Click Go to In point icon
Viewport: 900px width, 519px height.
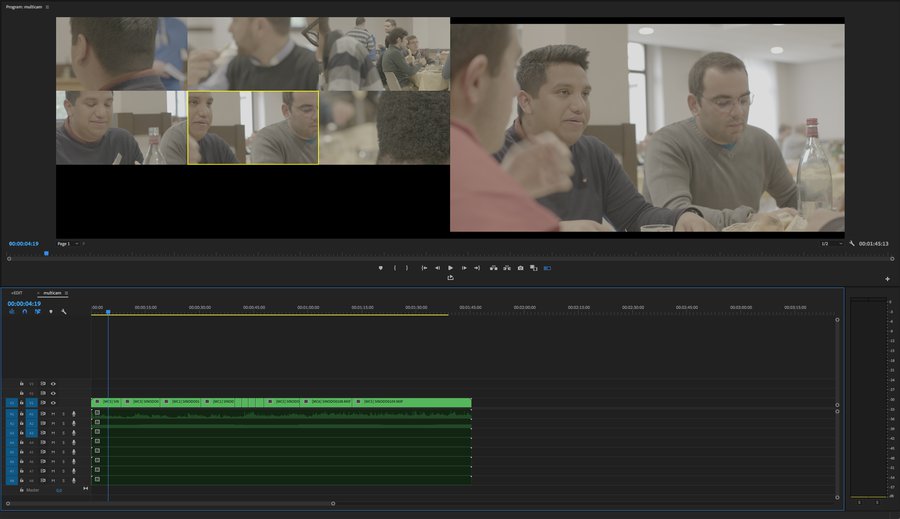424,268
